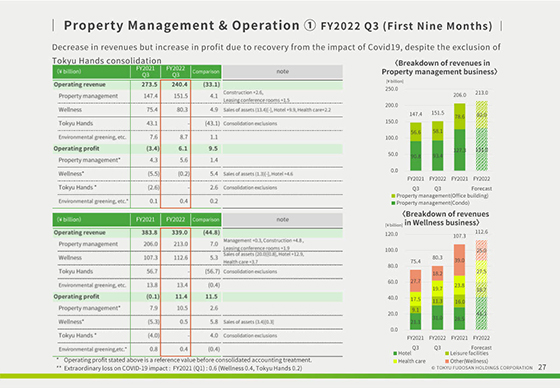Click the note "Management +0.3, Construction +4.8,"
Screen dimensions: 560x388
point(264,240)
